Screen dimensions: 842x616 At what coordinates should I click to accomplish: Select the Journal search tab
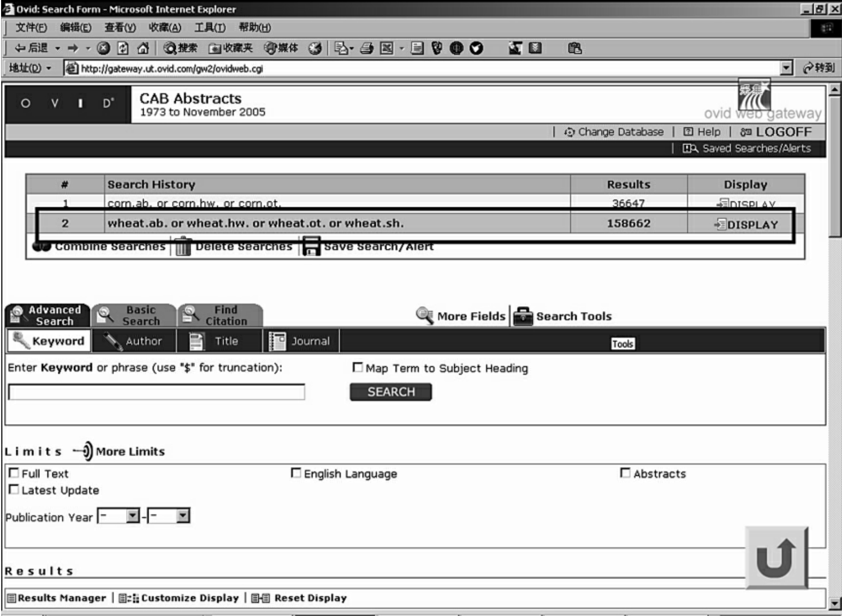click(301, 341)
